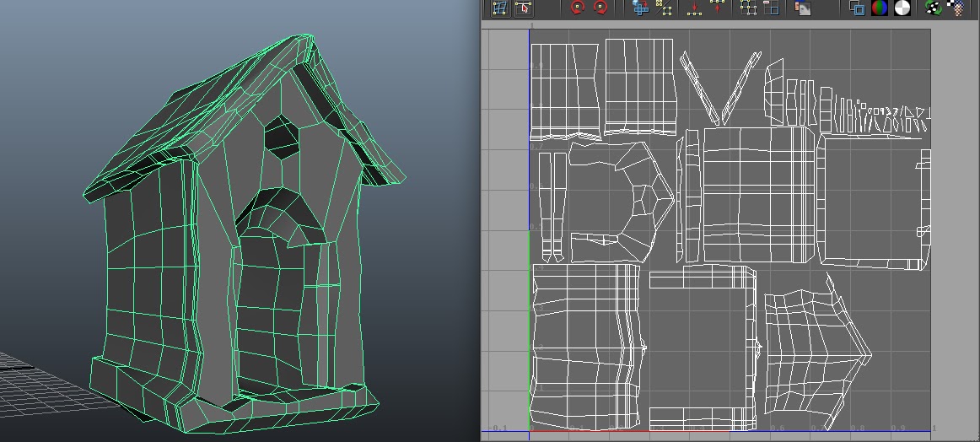This screenshot has height=442, width=980.
Task: Click the overlapping squares icon with red minus
Action: 771,8
